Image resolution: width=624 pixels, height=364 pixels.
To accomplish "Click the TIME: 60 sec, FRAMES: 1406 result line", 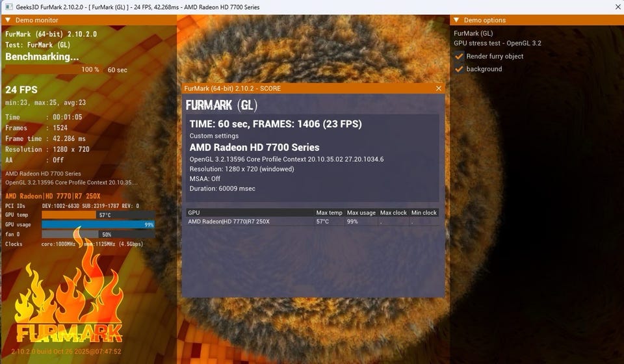I will (x=276, y=124).
